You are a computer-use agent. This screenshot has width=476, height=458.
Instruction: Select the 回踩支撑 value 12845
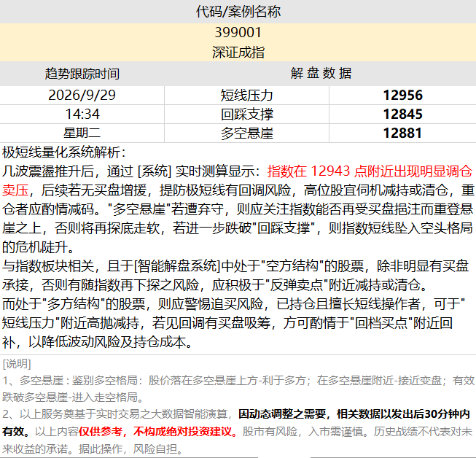402,114
